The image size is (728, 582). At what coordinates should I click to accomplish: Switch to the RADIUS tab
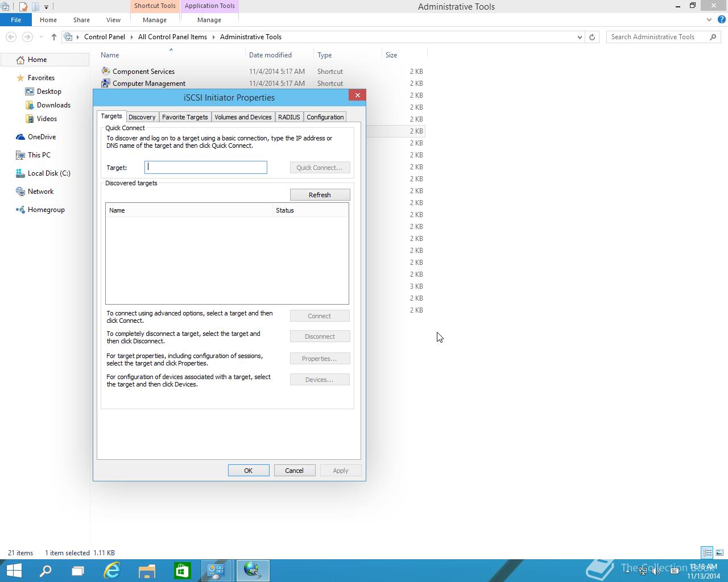click(x=289, y=117)
